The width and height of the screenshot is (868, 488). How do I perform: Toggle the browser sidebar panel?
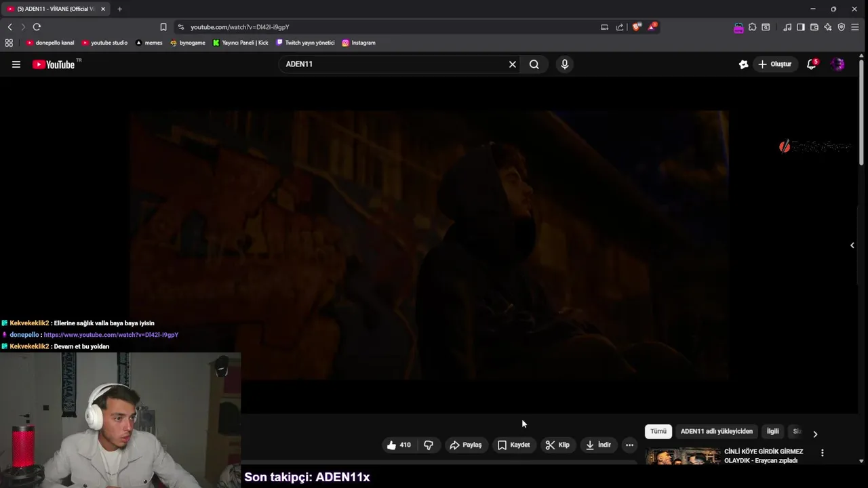801,27
